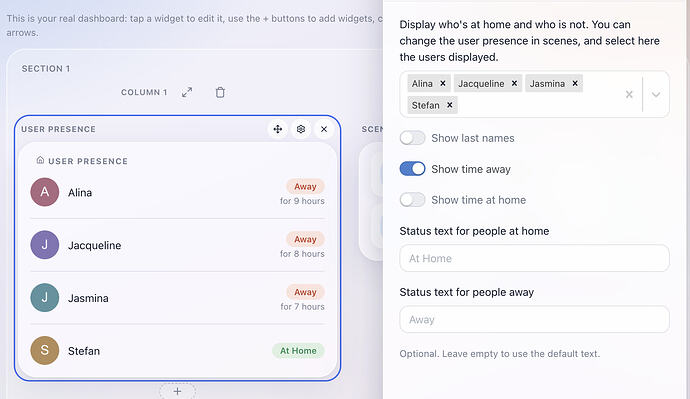
Task: Remove the User Presence widget with X
Action: 324,129
